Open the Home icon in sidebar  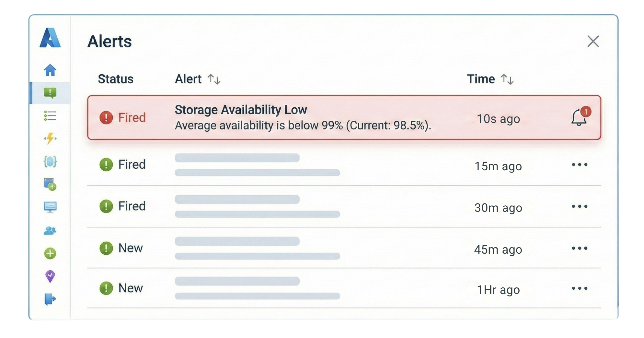coord(50,70)
